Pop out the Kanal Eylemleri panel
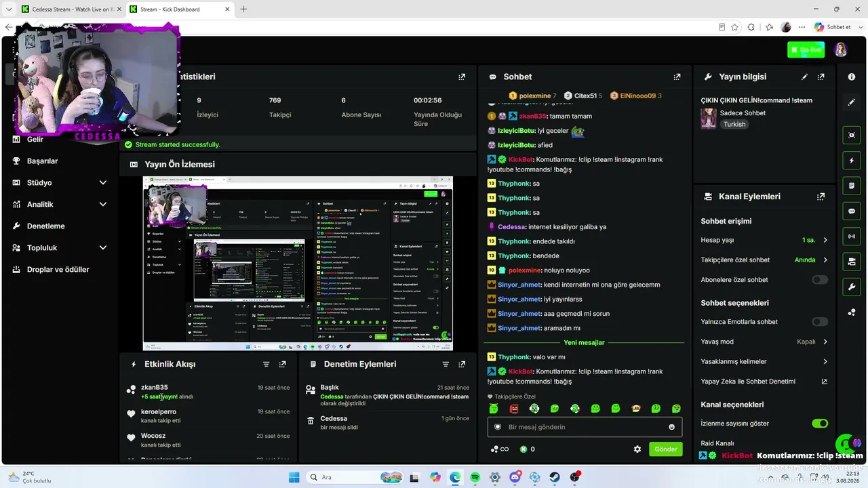This screenshot has height=488, width=868. point(821,197)
